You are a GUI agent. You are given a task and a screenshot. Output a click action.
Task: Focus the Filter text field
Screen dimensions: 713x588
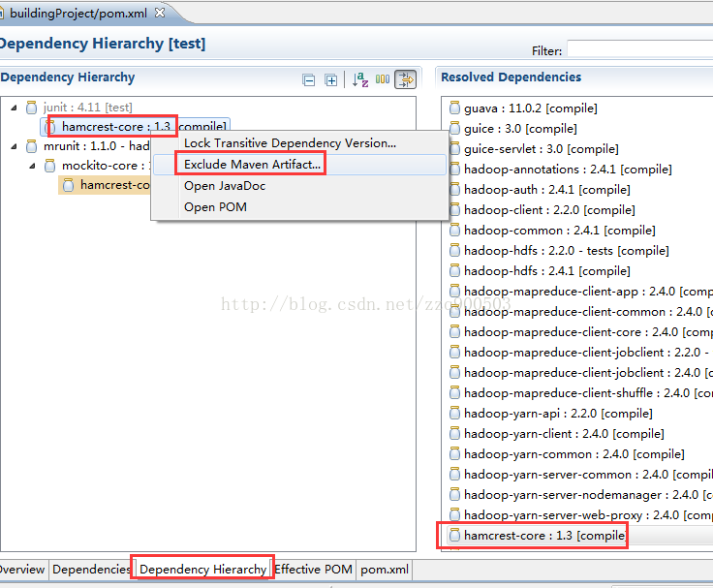pos(639,49)
